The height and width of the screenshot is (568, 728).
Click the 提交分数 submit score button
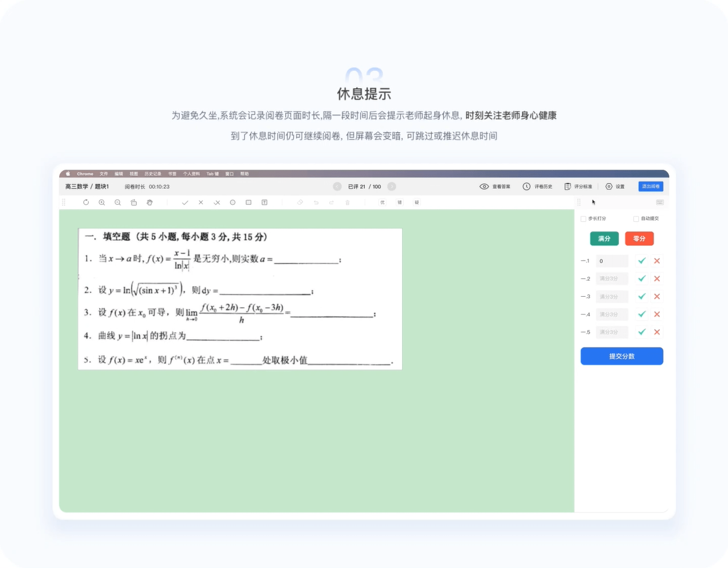[x=622, y=356]
